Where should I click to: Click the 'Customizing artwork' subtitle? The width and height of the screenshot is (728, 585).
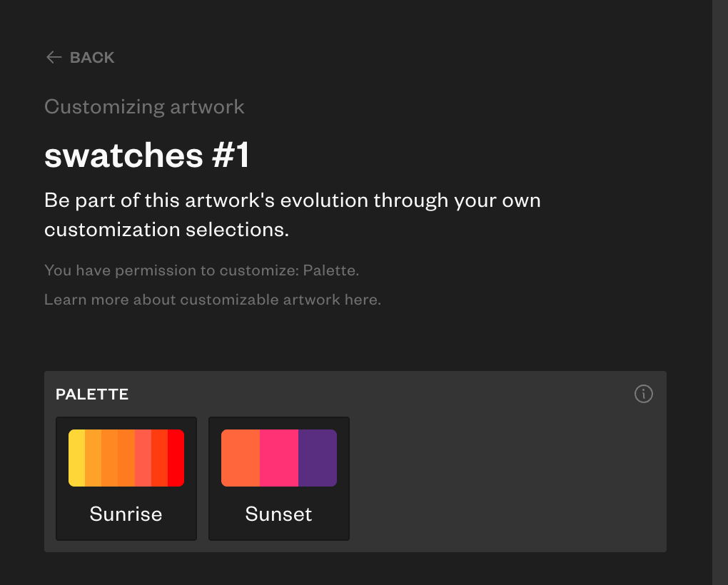[x=144, y=107]
